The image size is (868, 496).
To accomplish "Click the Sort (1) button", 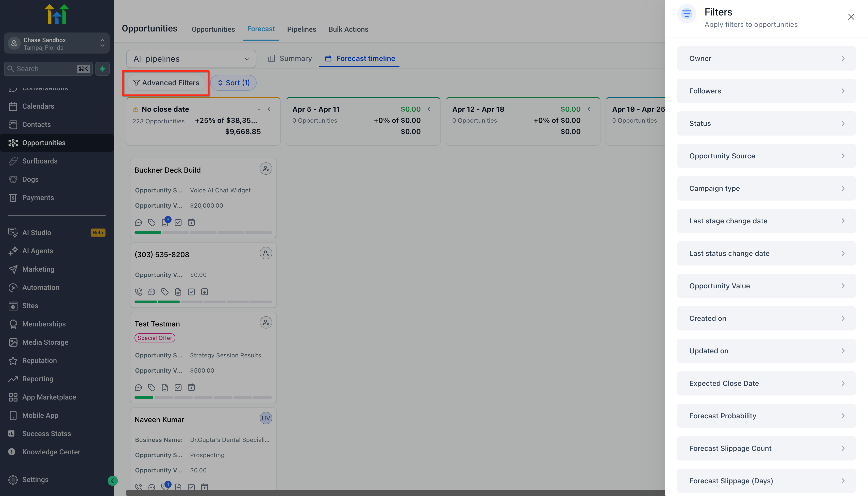I will 233,83.
